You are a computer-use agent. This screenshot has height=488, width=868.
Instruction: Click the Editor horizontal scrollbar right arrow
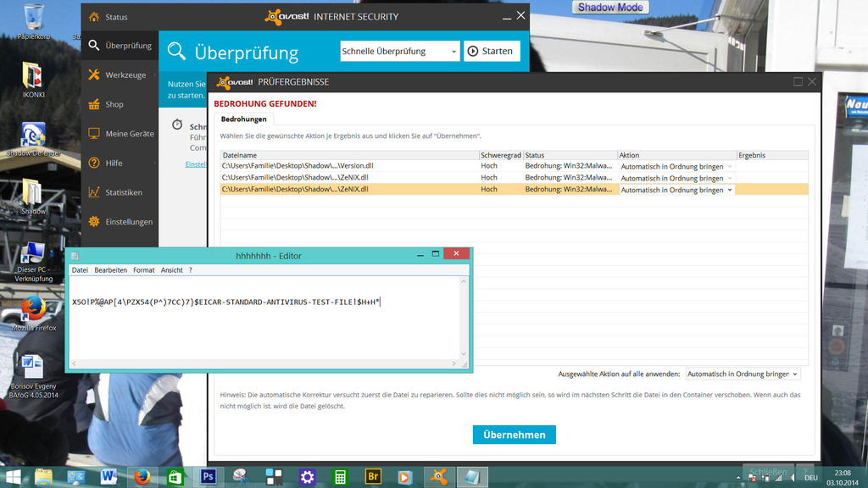(x=454, y=363)
